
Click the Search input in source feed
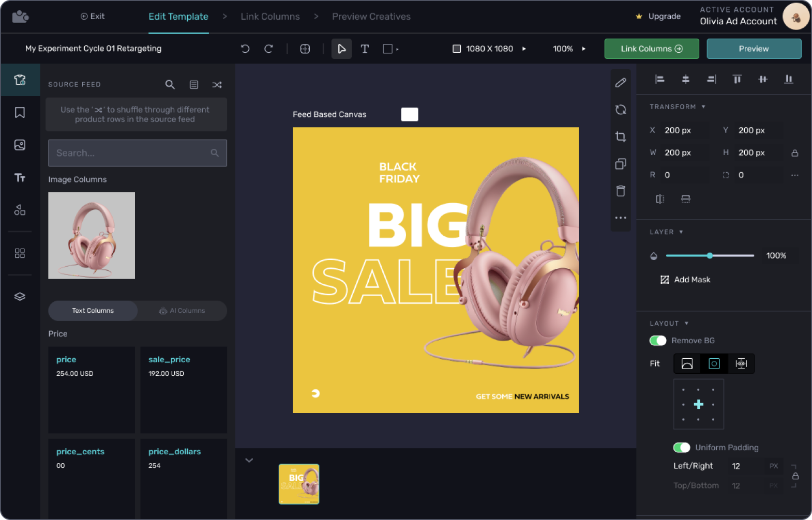132,153
